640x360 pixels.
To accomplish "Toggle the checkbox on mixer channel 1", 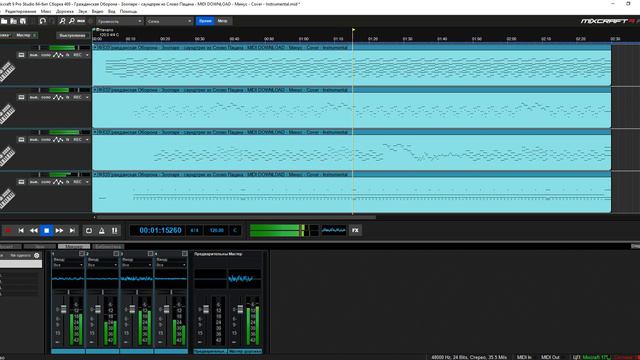I will 82,254.
